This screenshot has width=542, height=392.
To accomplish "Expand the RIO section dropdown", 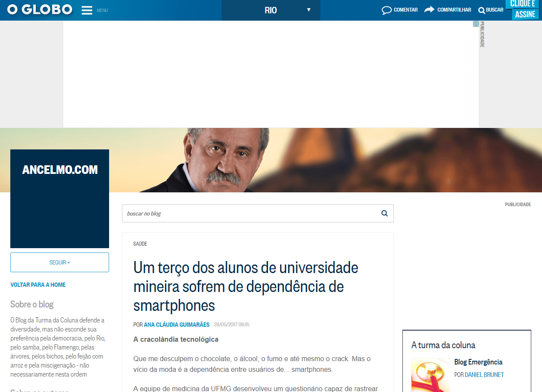I will coord(271,10).
